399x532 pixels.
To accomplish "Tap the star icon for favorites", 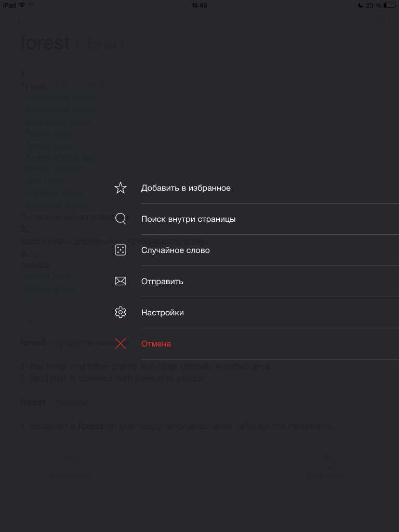I will 121,188.
